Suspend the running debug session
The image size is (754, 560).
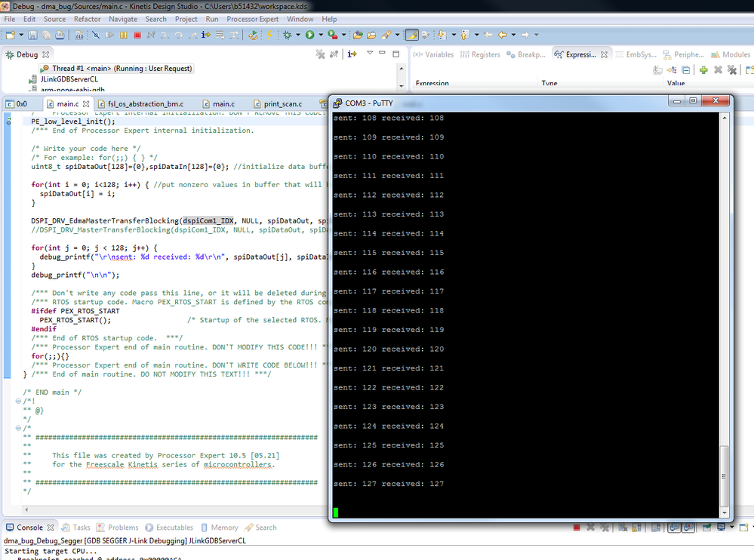[x=124, y=35]
